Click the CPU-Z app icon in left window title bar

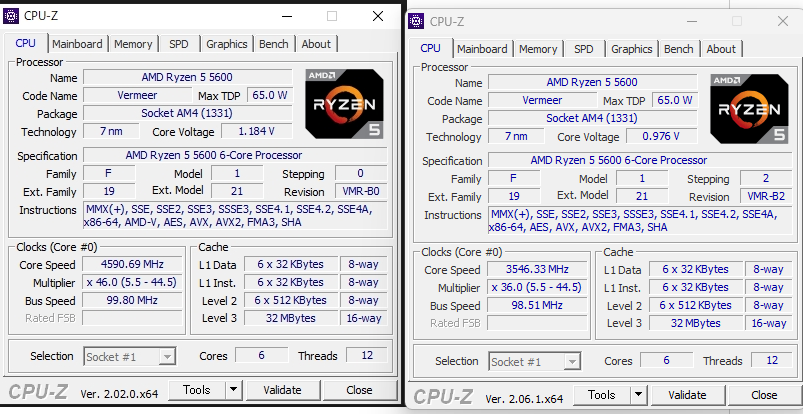(x=11, y=16)
